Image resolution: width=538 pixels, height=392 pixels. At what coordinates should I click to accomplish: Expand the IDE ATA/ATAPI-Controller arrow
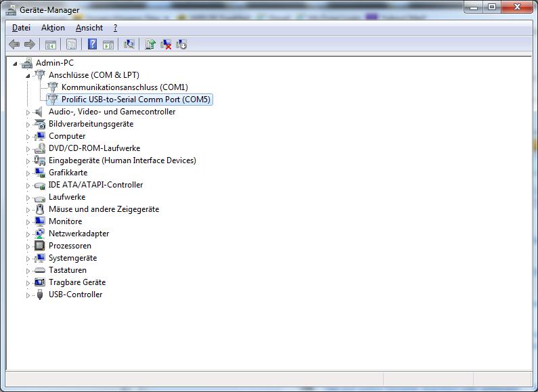tap(28, 186)
